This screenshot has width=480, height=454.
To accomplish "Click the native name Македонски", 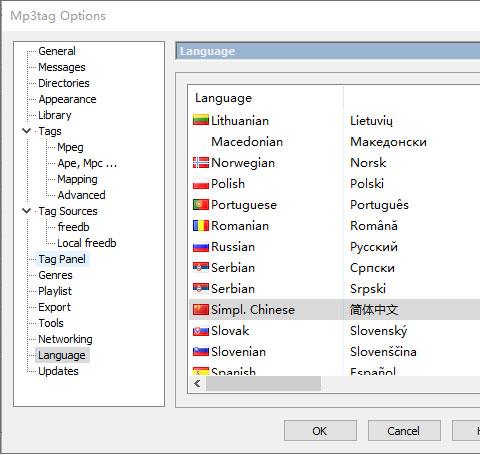I will (388, 142).
